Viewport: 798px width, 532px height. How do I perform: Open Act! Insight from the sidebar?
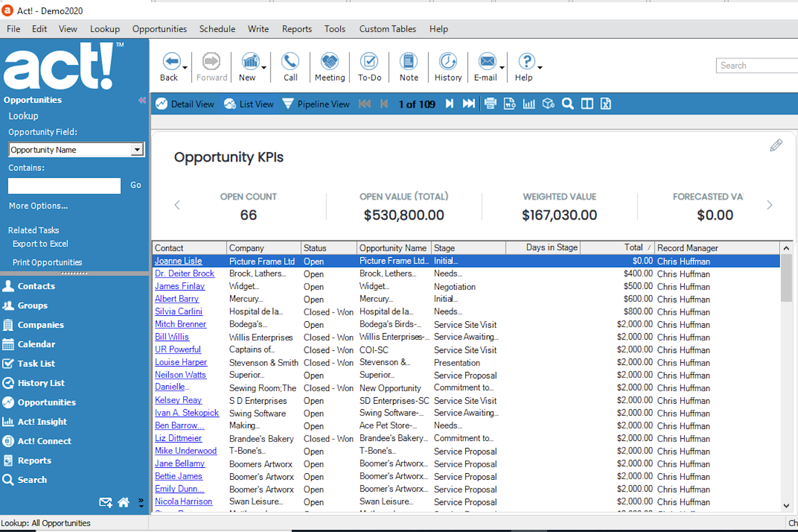[42, 422]
